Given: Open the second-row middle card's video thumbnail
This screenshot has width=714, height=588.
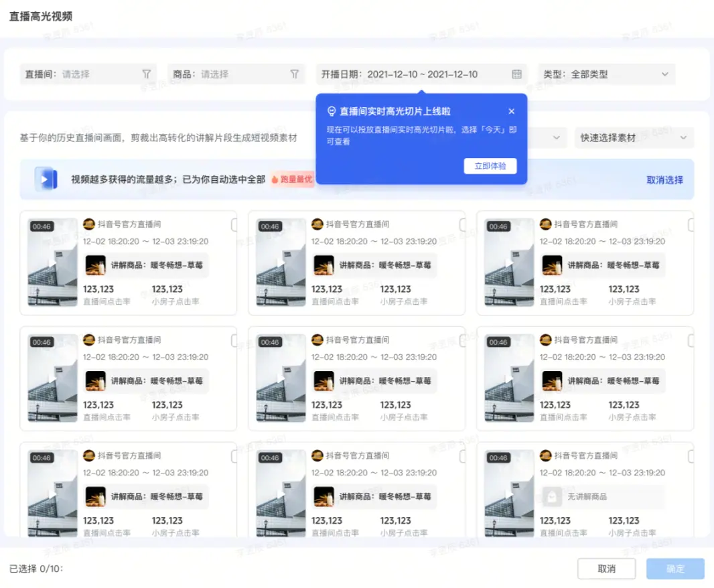Looking at the screenshot, I should (x=281, y=378).
